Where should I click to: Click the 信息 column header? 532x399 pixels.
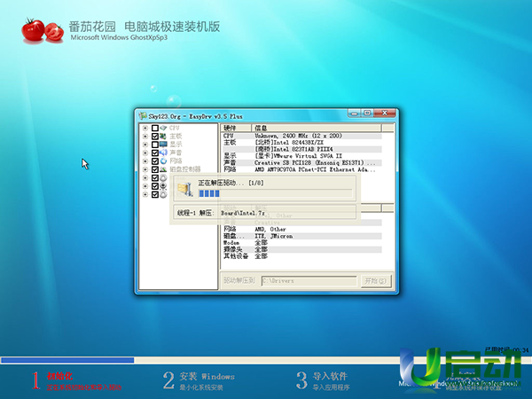[317, 128]
